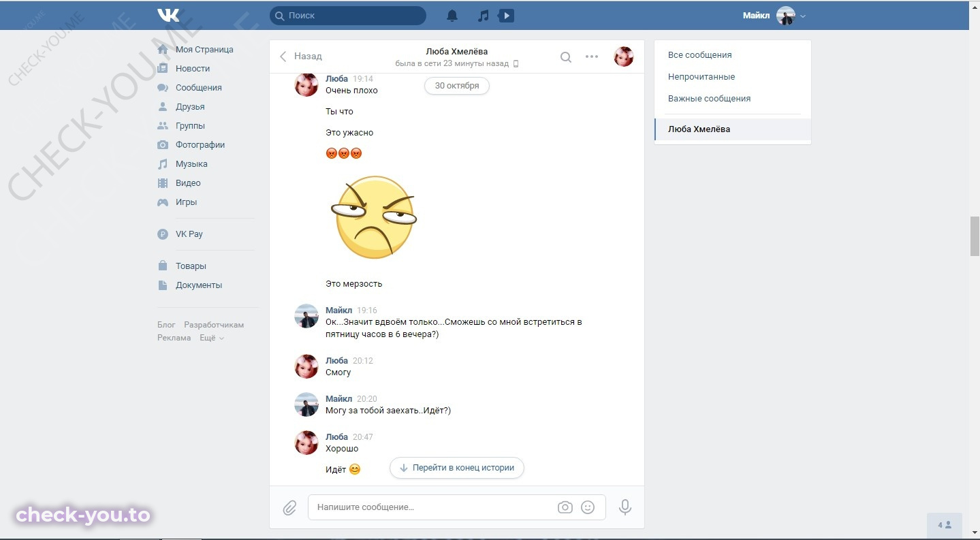The image size is (980, 540).
Task: Select the message text Это мерзость
Action: [354, 284]
